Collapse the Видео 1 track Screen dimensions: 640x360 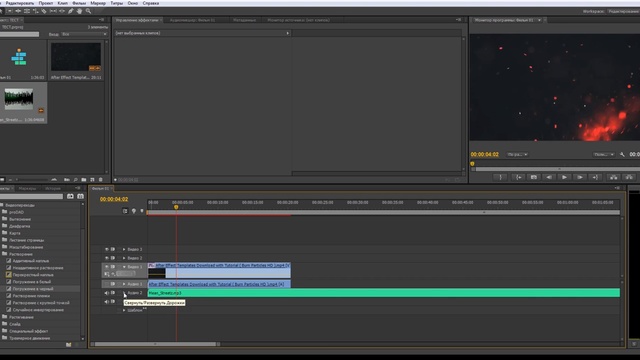click(124, 267)
